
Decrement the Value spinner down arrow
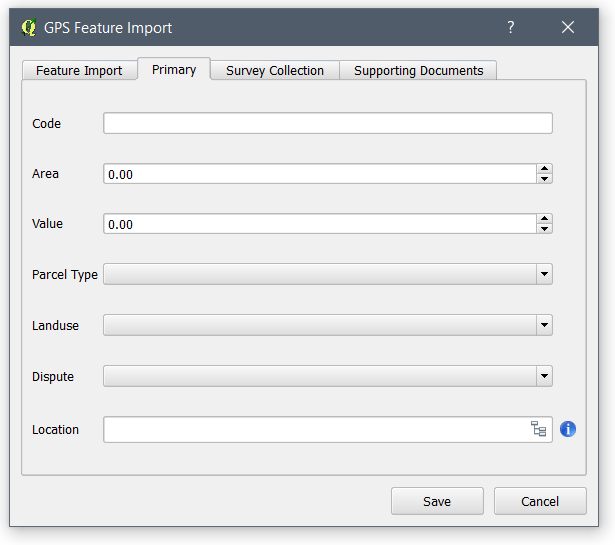(544, 229)
